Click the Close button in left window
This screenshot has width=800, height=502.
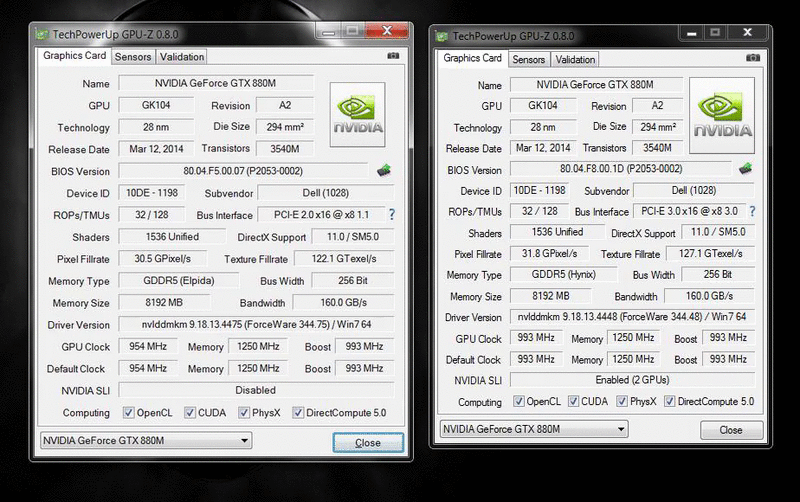(x=368, y=443)
